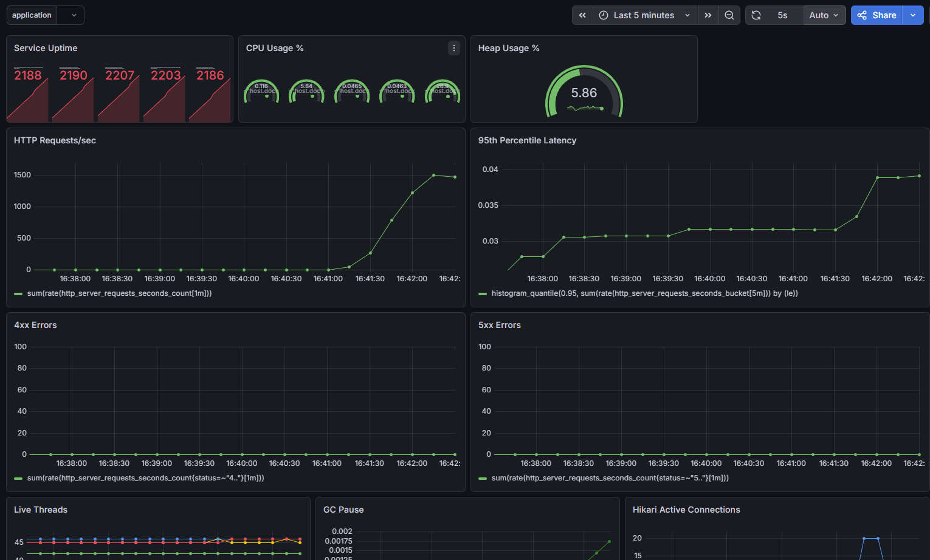Click 16:41:00 time label in 5xx Errors chart
This screenshot has width=930, height=560.
tap(791, 463)
